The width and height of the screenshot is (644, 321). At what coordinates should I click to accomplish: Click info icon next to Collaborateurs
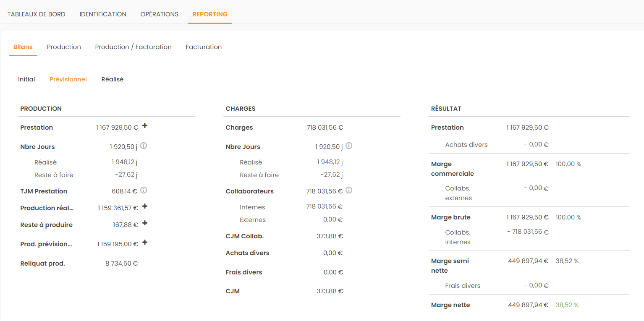pyautogui.click(x=349, y=190)
